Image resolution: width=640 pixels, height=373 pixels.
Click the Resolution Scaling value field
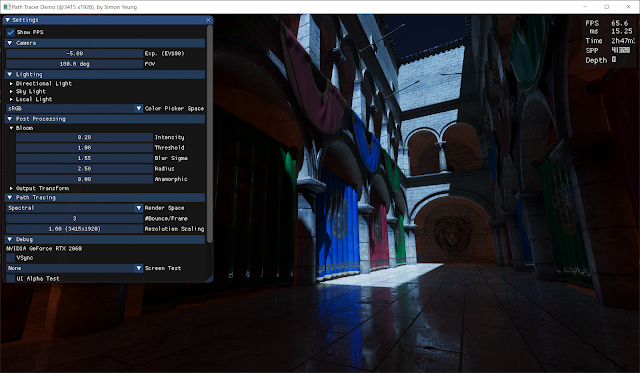tap(74, 229)
